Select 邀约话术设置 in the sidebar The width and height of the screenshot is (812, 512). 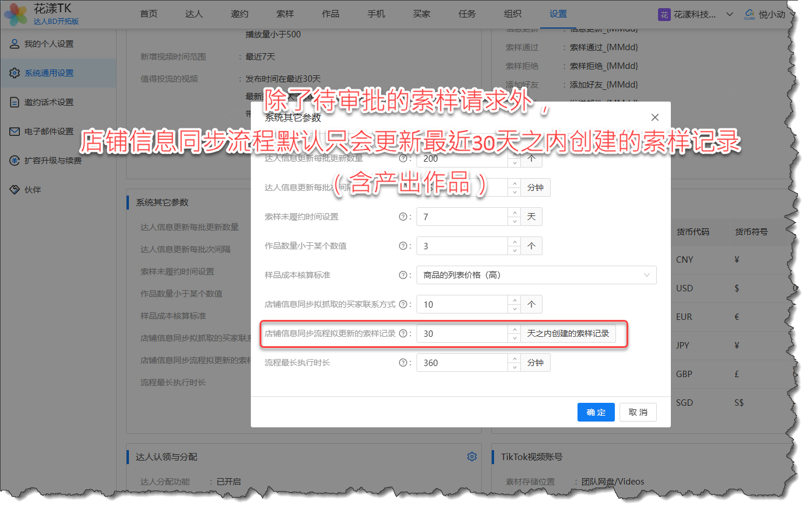click(49, 102)
